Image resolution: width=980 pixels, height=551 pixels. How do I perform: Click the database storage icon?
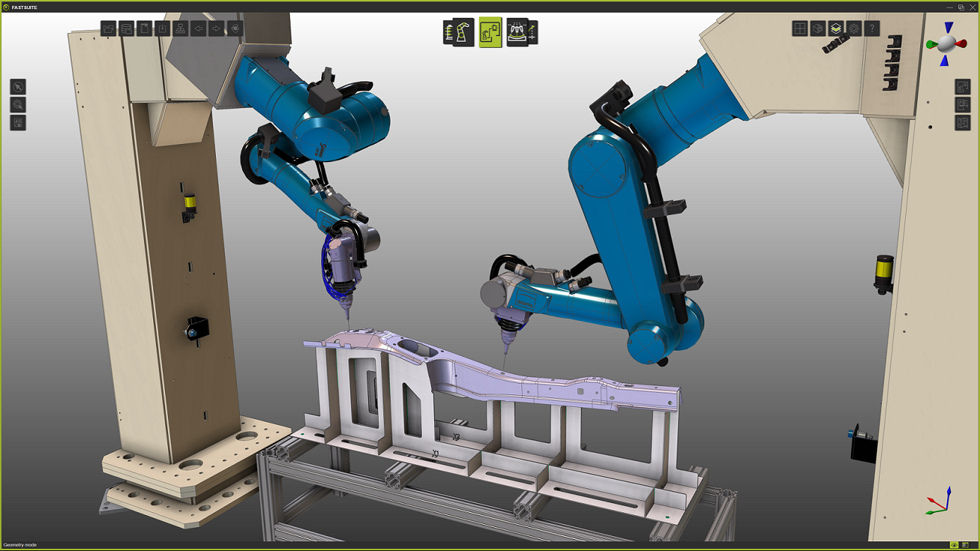point(126,29)
